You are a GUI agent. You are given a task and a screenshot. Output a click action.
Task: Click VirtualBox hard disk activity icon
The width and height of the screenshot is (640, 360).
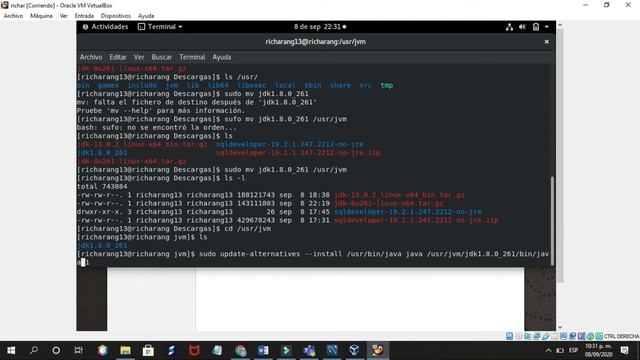(509, 336)
